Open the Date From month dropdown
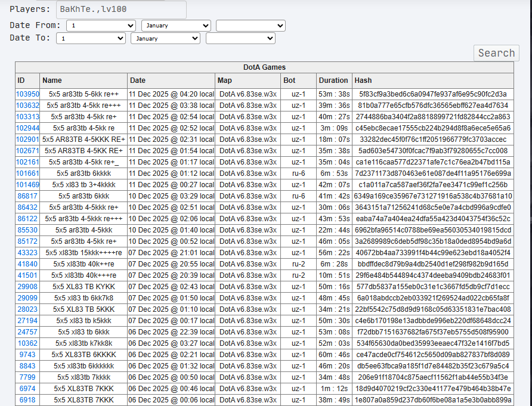532x406 pixels. pos(176,26)
